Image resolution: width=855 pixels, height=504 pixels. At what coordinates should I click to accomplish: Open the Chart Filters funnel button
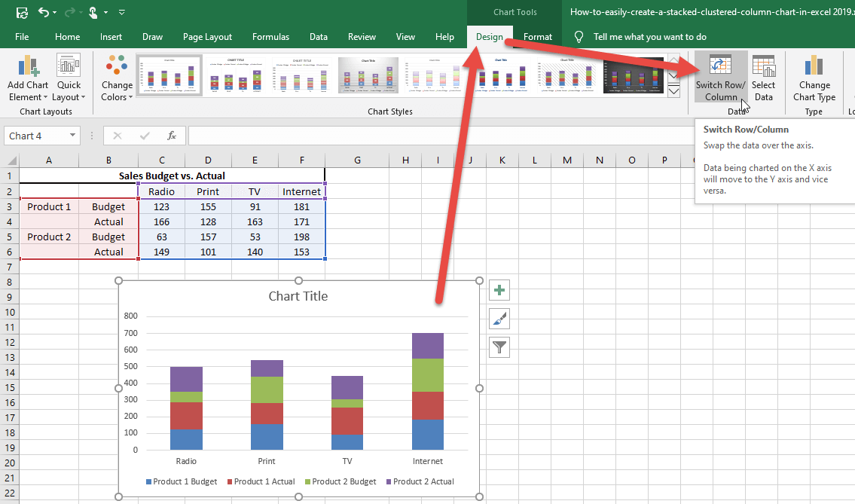click(x=499, y=347)
